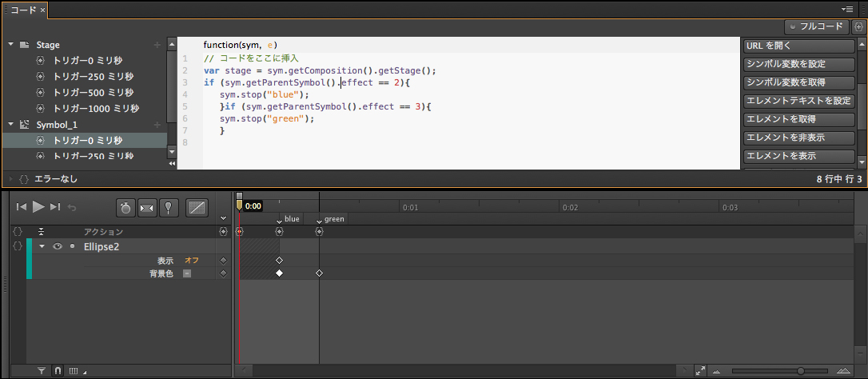Collapse code tree panel double-arrow
The width and height of the screenshot is (868, 379).
click(x=172, y=164)
